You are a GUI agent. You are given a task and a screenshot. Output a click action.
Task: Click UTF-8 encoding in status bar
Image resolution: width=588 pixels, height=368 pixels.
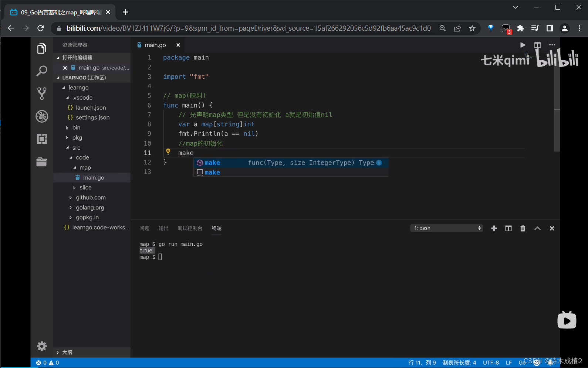(x=491, y=363)
